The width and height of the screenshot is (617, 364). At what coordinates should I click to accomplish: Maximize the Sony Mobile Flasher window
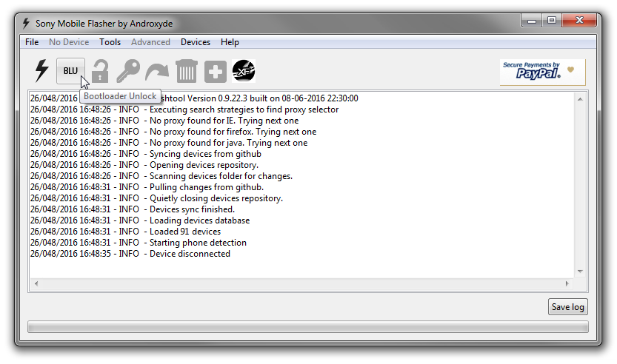(552, 21)
